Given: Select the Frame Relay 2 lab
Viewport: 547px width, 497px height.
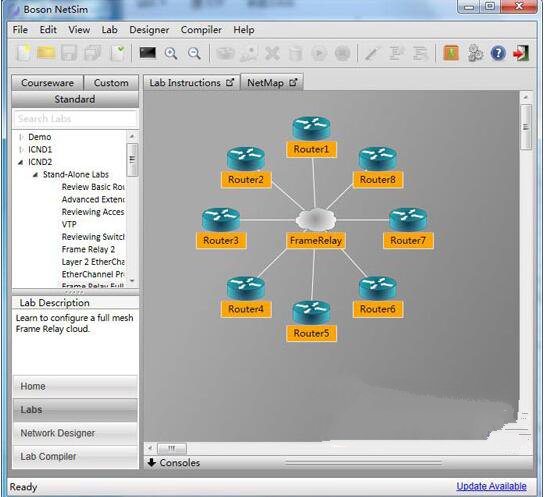Looking at the screenshot, I should pos(88,249).
